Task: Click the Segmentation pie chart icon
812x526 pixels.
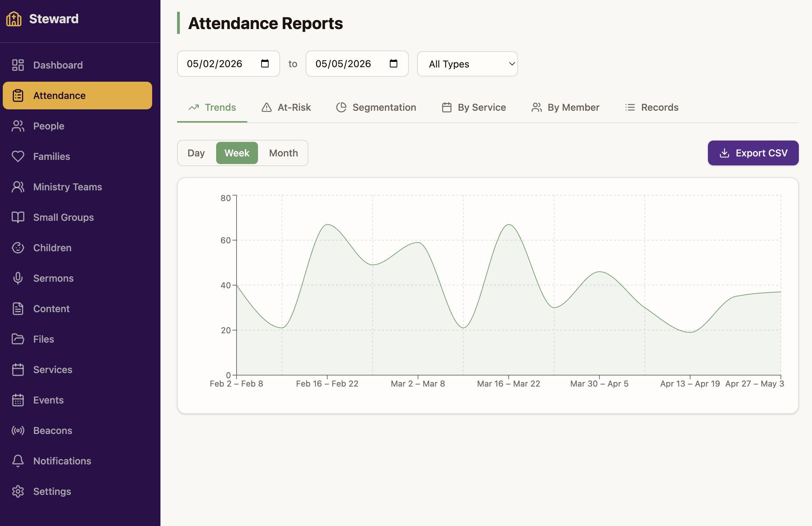Action: (x=341, y=107)
